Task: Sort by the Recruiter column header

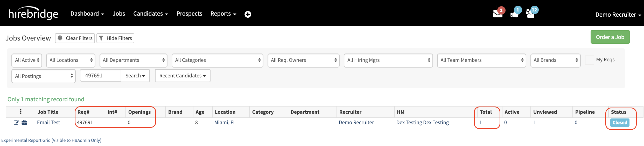Action: (351, 112)
